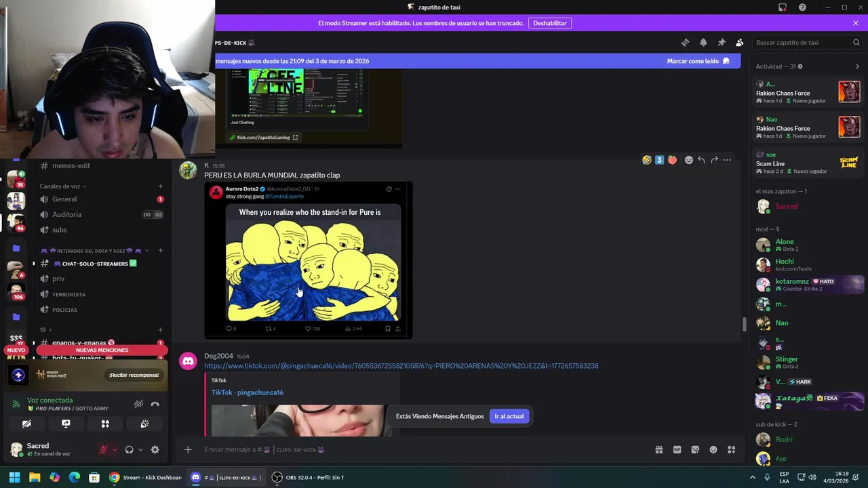Disconnect from voice call
Screen dimensions: 868x488
pyautogui.click(x=155, y=404)
